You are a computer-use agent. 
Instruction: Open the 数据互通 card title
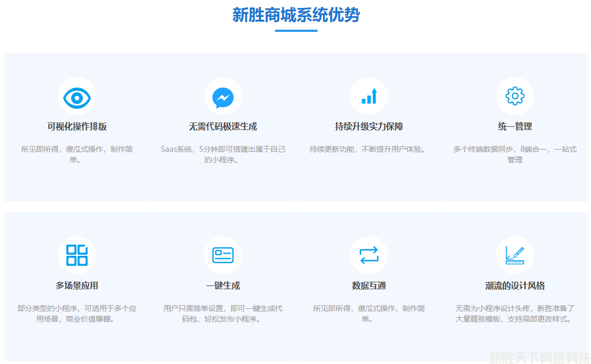[369, 285]
